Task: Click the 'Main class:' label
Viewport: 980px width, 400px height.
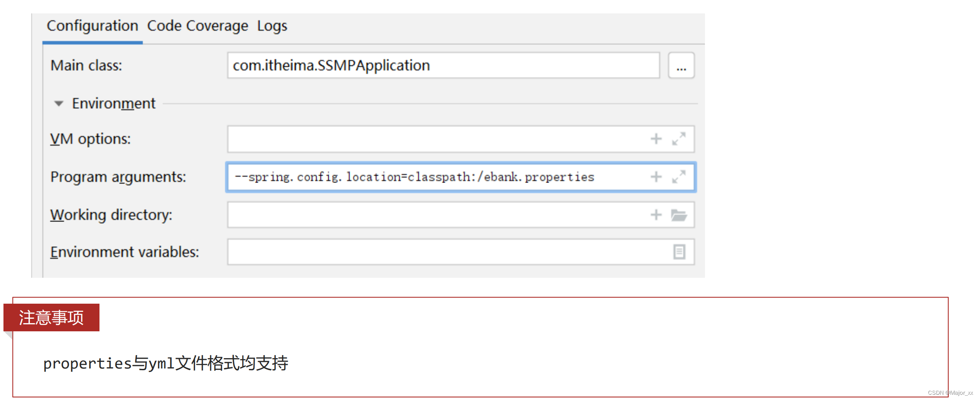Action: coord(86,66)
